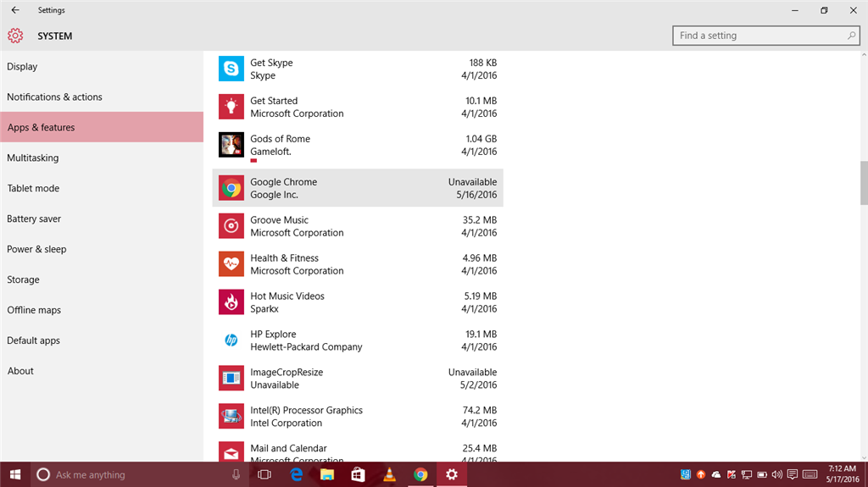Click the Hewlett-Packard Company publisher text
868x487 pixels.
pos(306,347)
